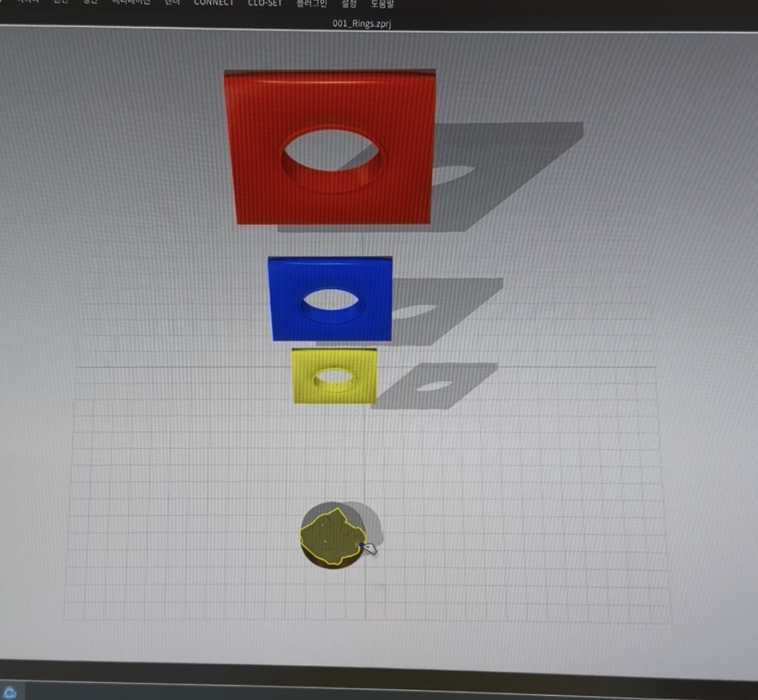Screen dimensions: 758x700
Task: Click the blue point on cloth outline
Action: click(x=361, y=545)
